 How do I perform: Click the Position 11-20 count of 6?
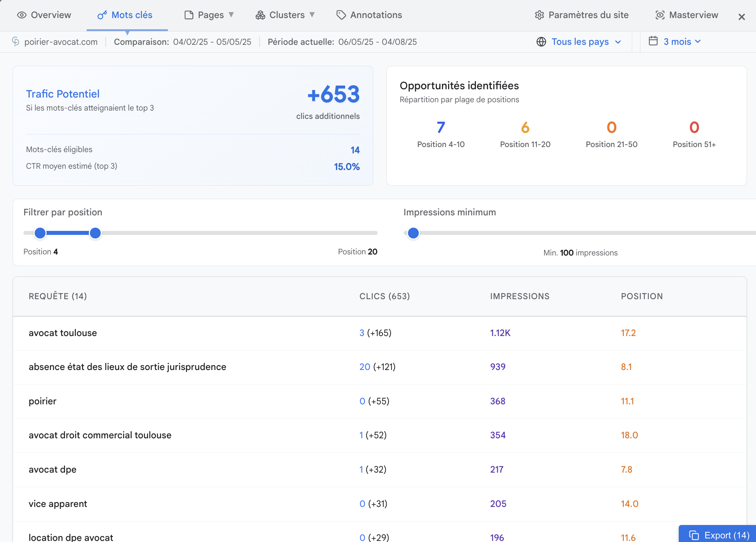pyautogui.click(x=525, y=127)
